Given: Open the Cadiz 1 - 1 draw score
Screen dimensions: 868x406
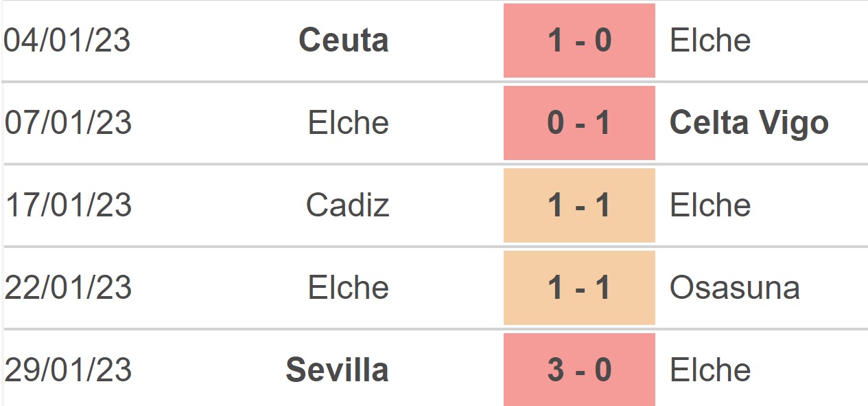Looking at the screenshot, I should [x=579, y=205].
